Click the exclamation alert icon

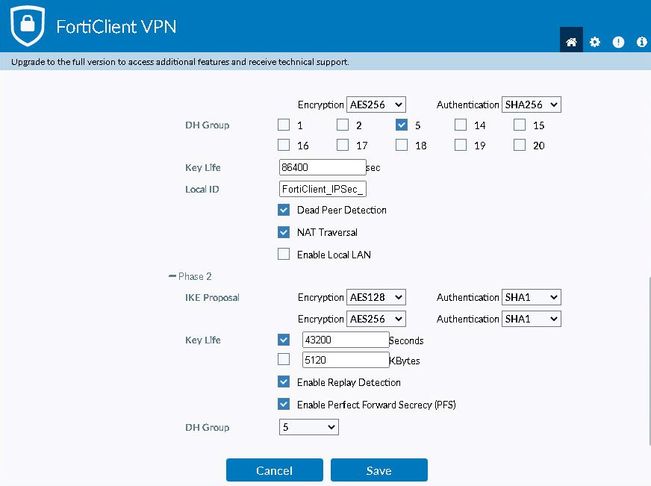618,42
